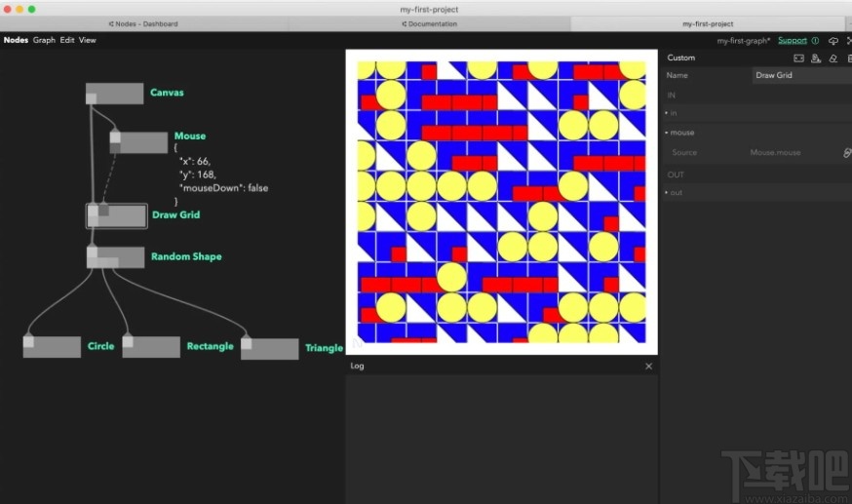Edit the Name field containing Draw Grid

pyautogui.click(x=801, y=75)
